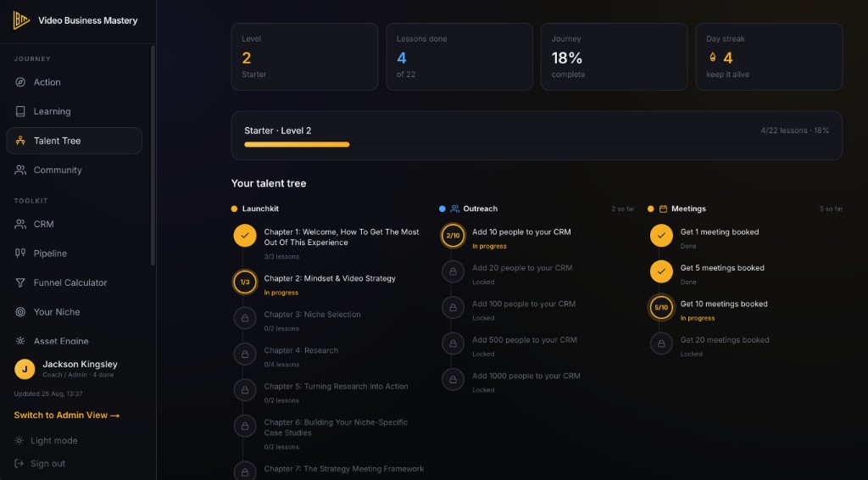Click the lock icon for Chapter 6
868x480 pixels.
pyautogui.click(x=245, y=427)
